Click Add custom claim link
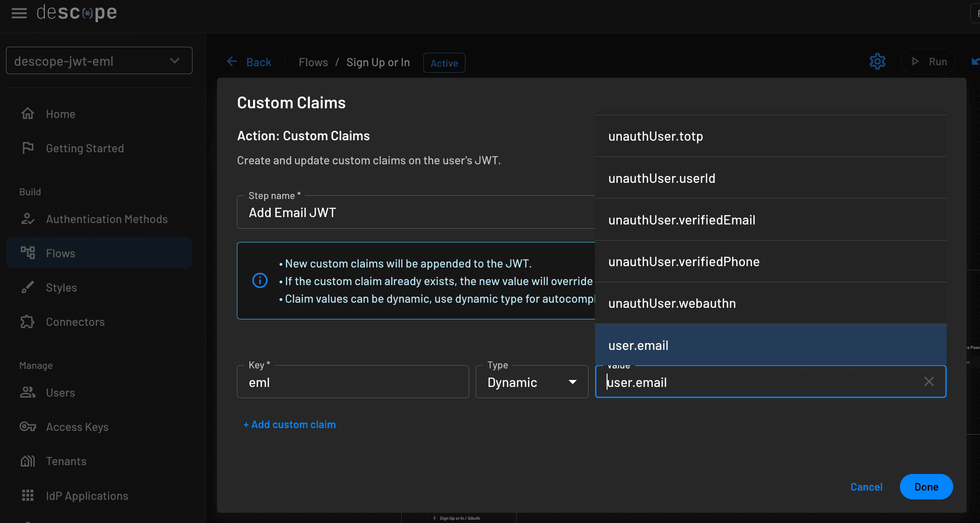The width and height of the screenshot is (980, 523). 289,424
